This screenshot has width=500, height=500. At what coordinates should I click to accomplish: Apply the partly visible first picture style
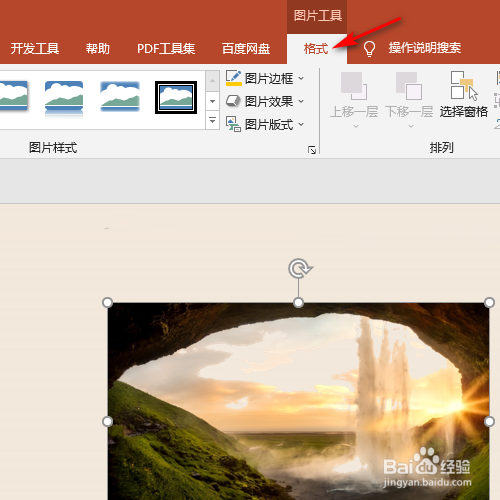[x=14, y=96]
